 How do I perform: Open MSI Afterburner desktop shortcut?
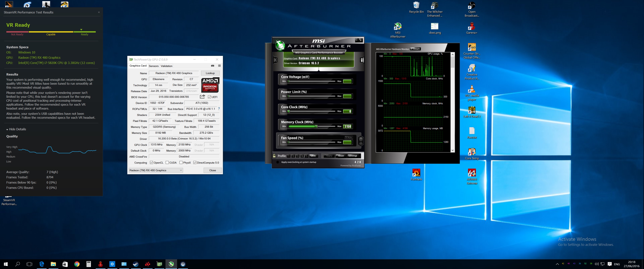tap(398, 30)
